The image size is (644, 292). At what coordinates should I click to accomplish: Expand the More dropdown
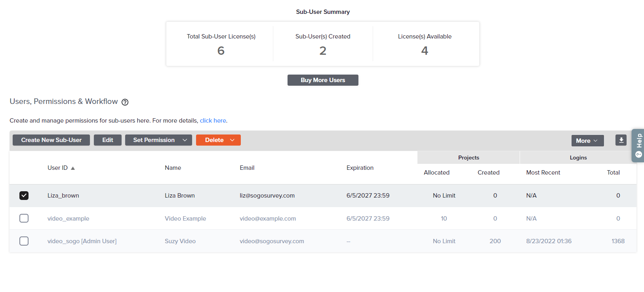[x=587, y=141]
